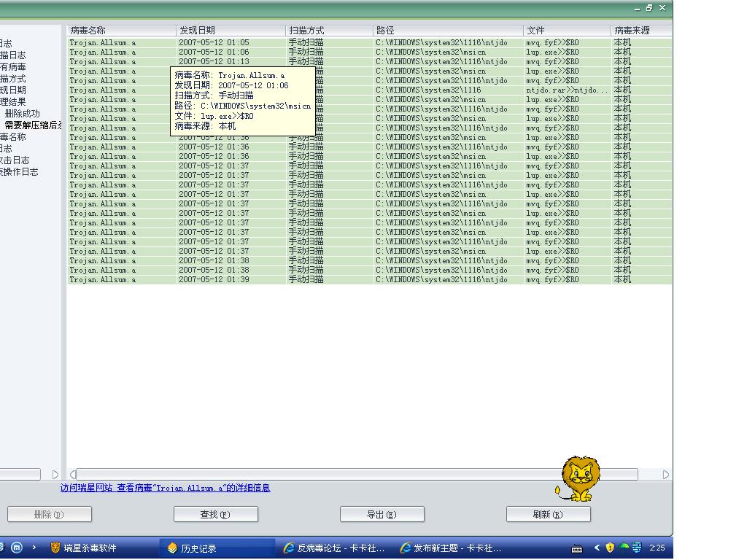Expand the quick launch chevron on taskbar
Screen dimensions: 747x560
click(34, 548)
